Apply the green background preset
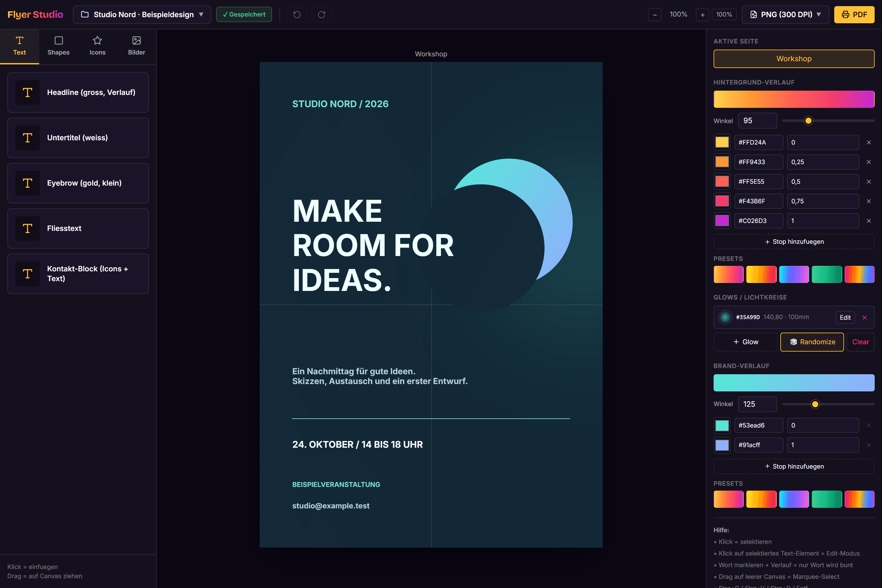This screenshot has height=588, width=882. 827,274
